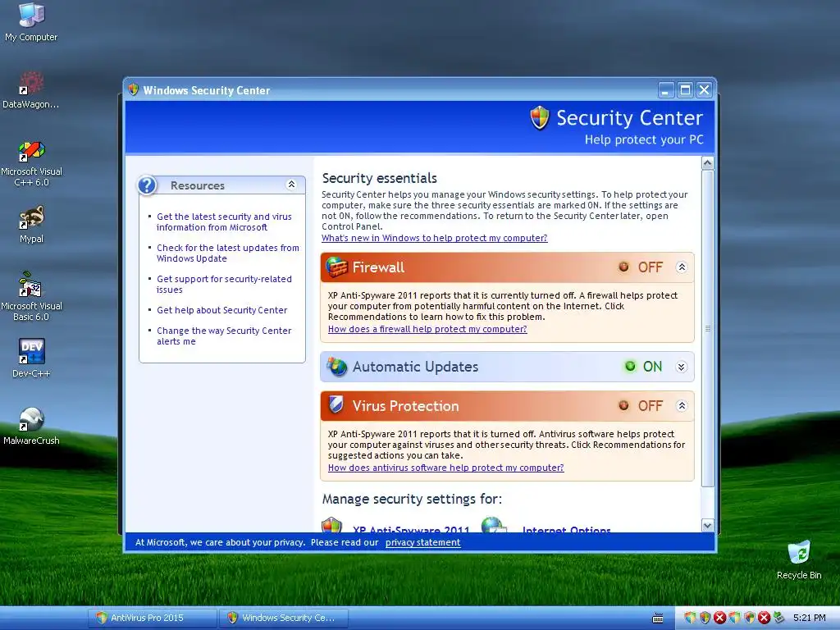Close the Windows Security Center window
840x630 pixels.
click(x=705, y=90)
